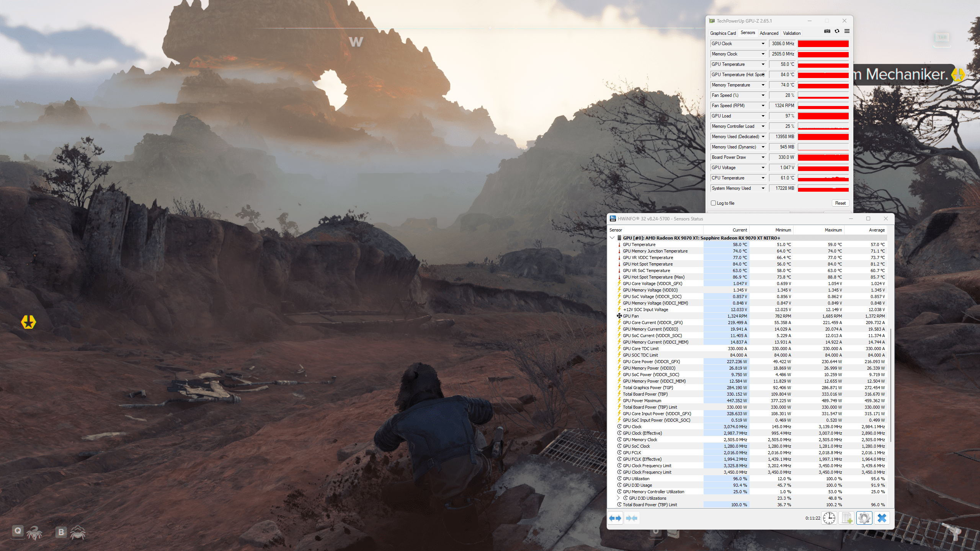The height and width of the screenshot is (551, 980).
Task: Click the 0:11:22 elapsed time readout
Action: coord(812,518)
